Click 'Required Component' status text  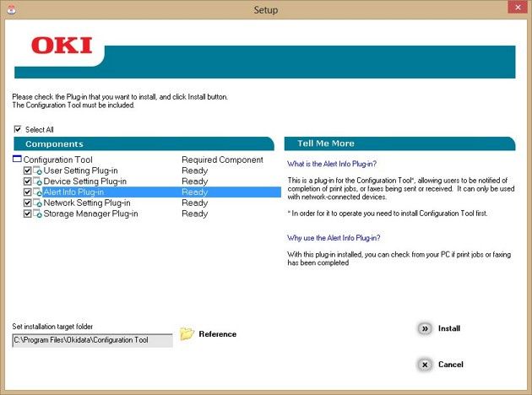pyautogui.click(x=223, y=160)
